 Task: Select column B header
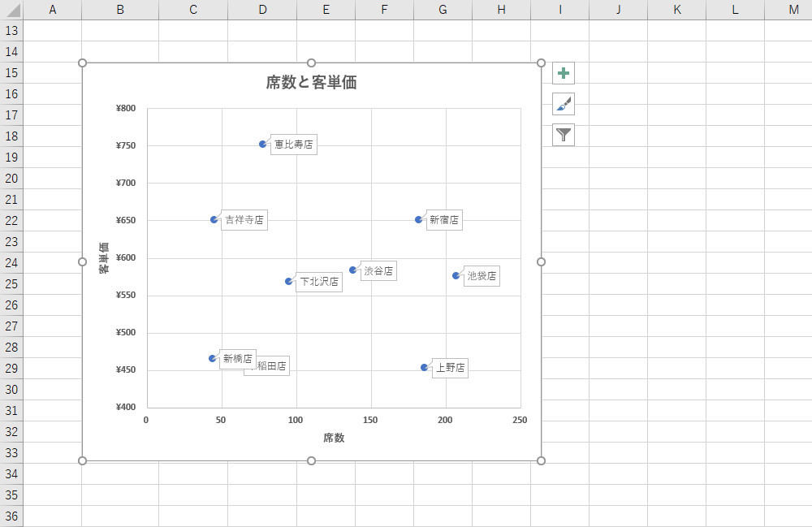tap(120, 10)
